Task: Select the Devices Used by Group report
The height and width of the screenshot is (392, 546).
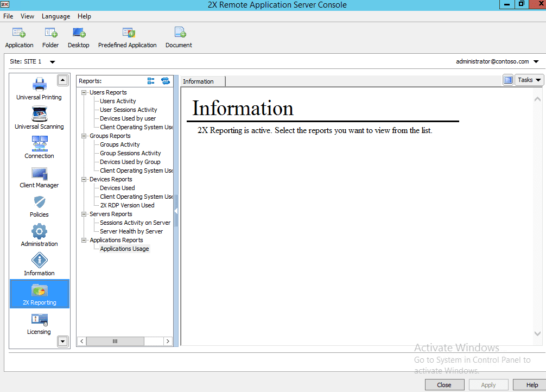Action: click(x=130, y=162)
